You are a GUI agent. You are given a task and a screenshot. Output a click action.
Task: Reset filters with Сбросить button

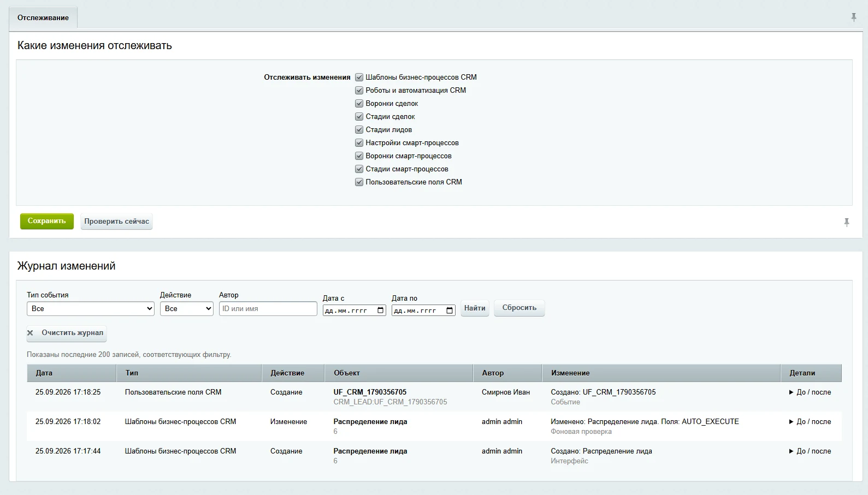pos(519,308)
